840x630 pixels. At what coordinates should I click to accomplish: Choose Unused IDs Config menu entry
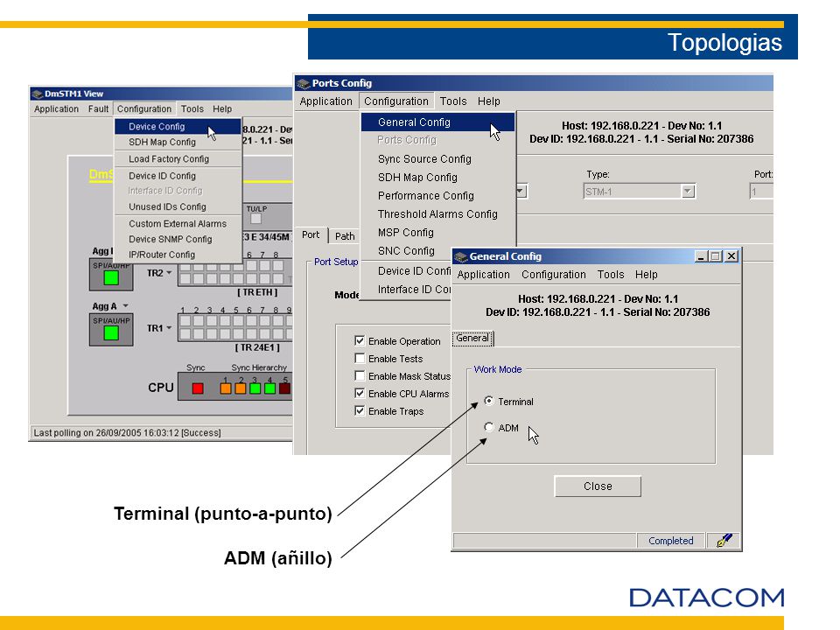178,206
